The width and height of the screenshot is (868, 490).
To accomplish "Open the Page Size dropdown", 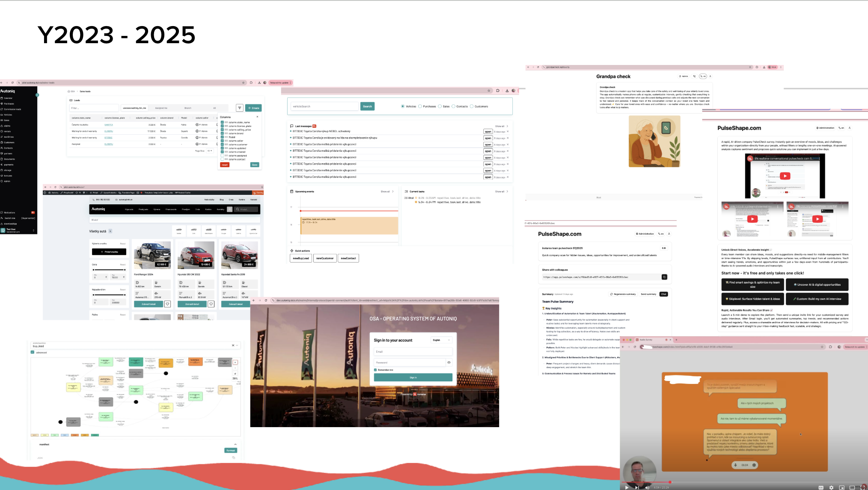I will [210, 151].
